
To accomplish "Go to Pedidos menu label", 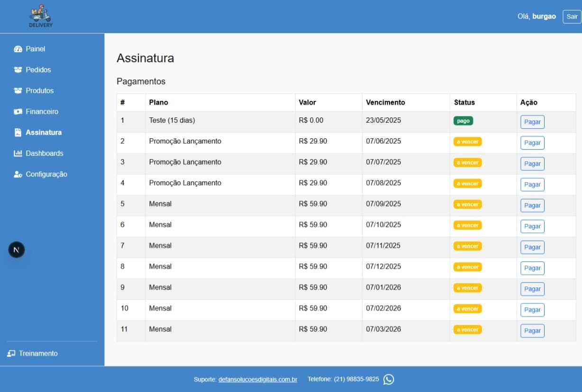I will pyautogui.click(x=38, y=70).
